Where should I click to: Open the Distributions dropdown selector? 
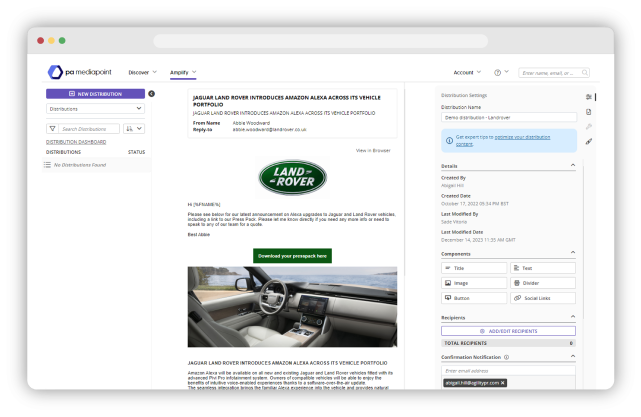(95, 108)
